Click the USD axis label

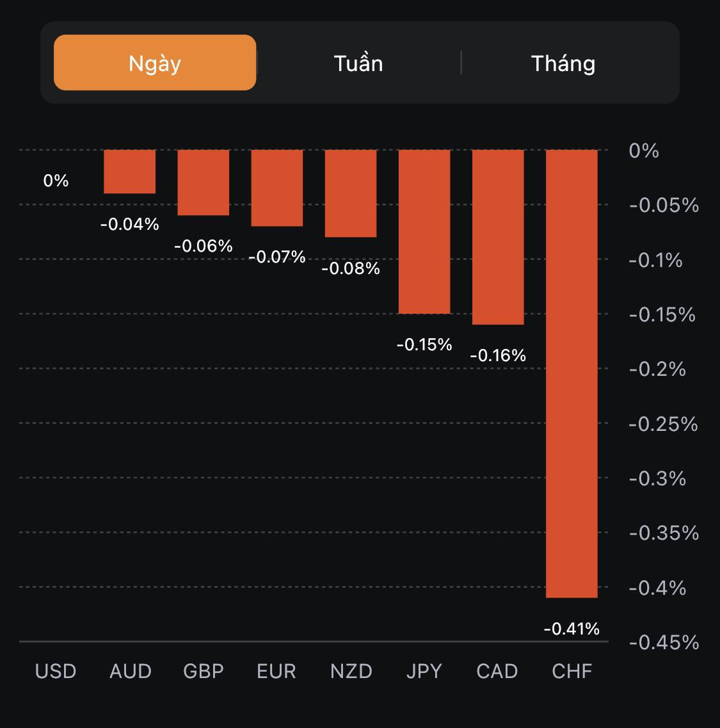click(56, 671)
